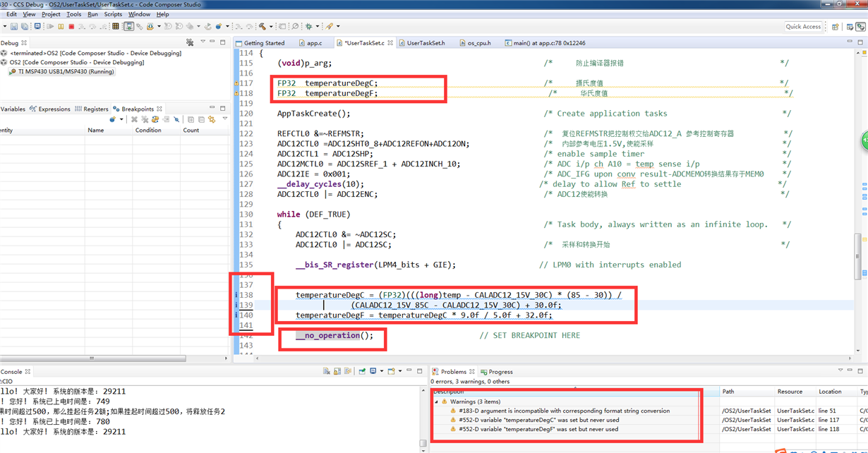This screenshot has width=868, height=453.
Task: Close the UserTaskSet.c editor tab
Action: tap(390, 43)
